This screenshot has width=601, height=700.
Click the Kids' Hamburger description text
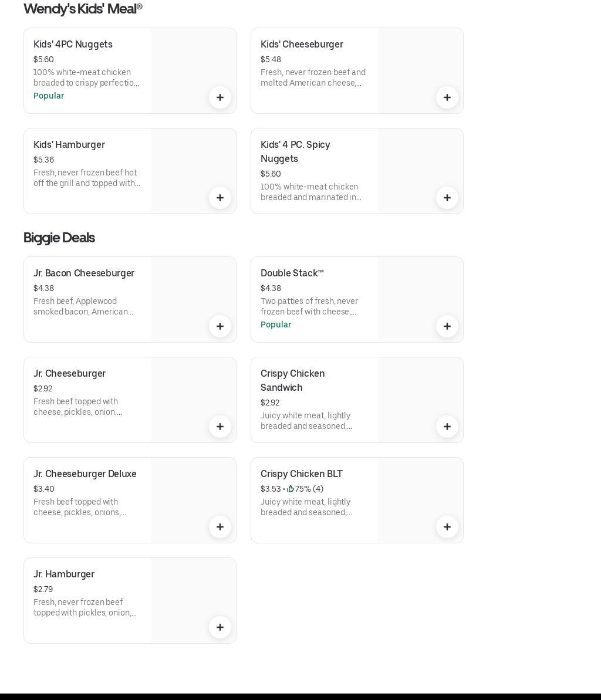[x=87, y=178]
